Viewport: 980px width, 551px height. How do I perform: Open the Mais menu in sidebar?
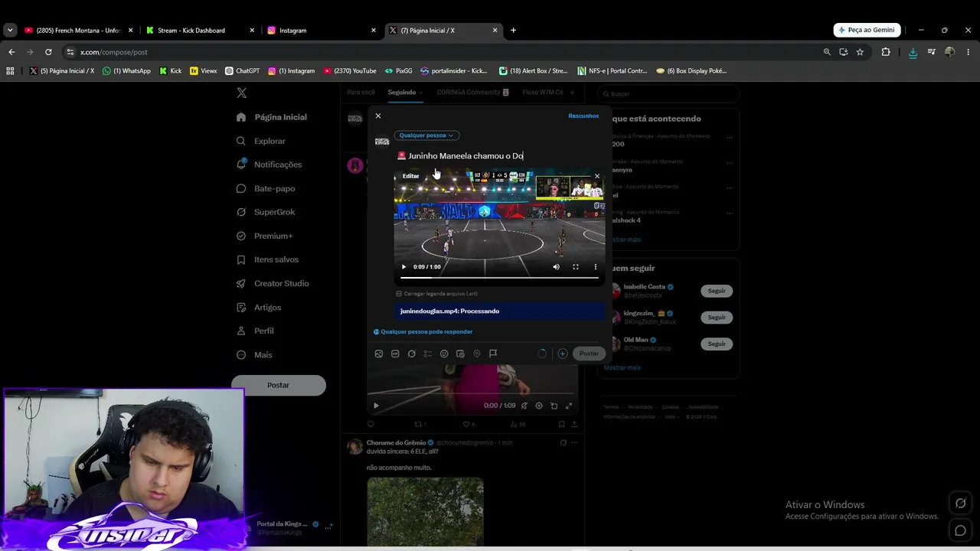(254, 355)
